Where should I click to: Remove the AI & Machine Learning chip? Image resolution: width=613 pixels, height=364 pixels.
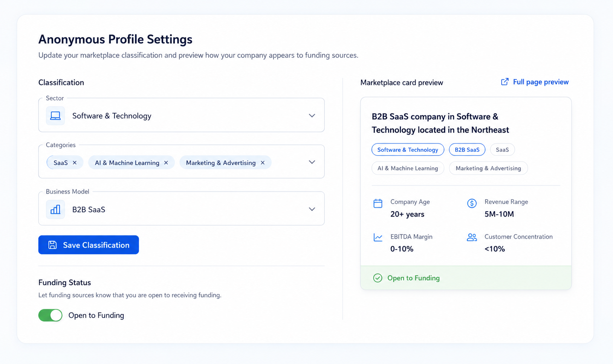click(x=166, y=163)
